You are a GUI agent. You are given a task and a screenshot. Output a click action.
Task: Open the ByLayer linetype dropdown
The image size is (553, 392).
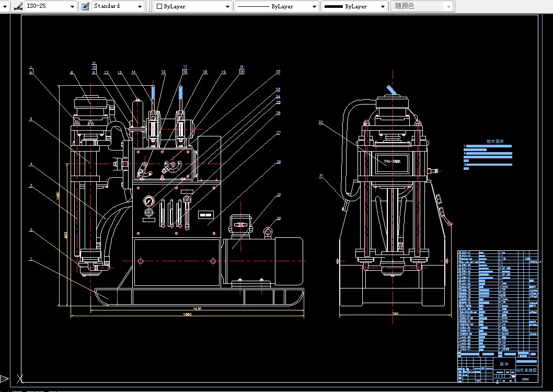pyautogui.click(x=314, y=6)
